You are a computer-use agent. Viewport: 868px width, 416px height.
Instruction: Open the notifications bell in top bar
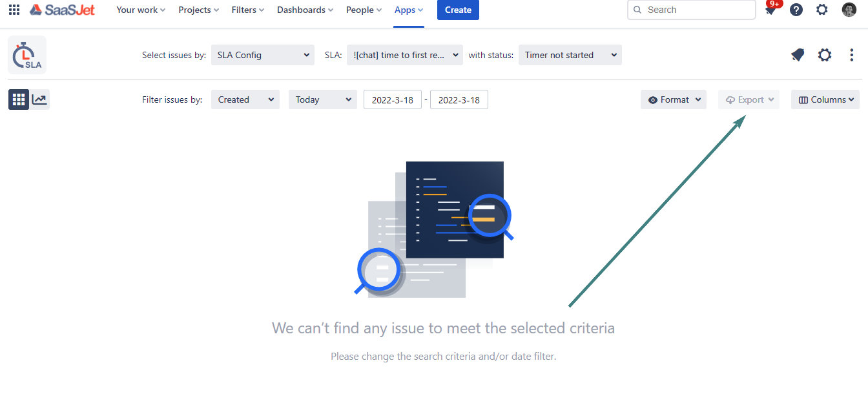tap(770, 10)
